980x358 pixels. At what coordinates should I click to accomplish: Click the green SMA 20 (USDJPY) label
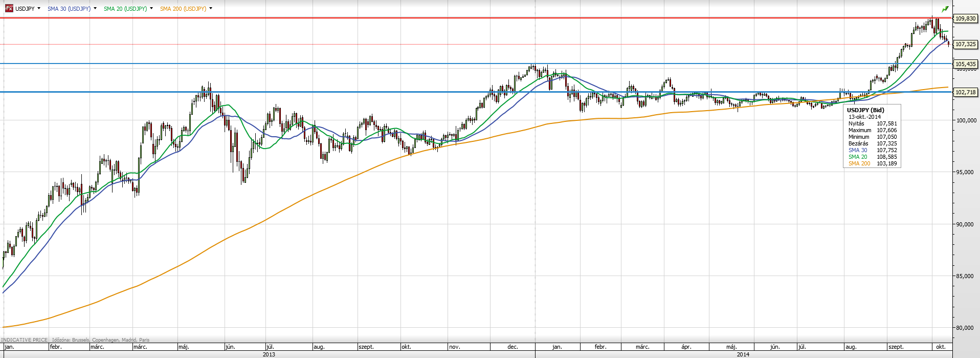[125, 9]
